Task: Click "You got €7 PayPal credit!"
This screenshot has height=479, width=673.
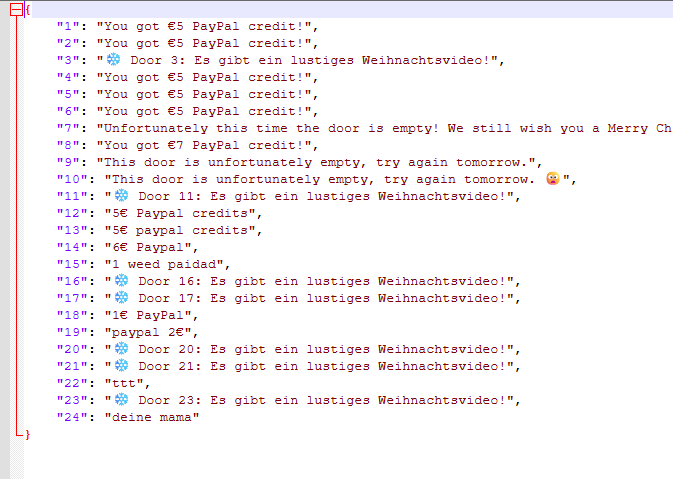Action: pyautogui.click(x=204, y=146)
